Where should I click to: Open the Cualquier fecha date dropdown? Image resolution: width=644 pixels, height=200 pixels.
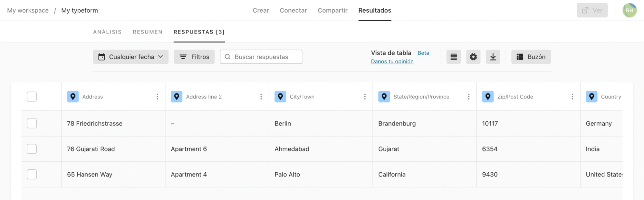tap(130, 57)
